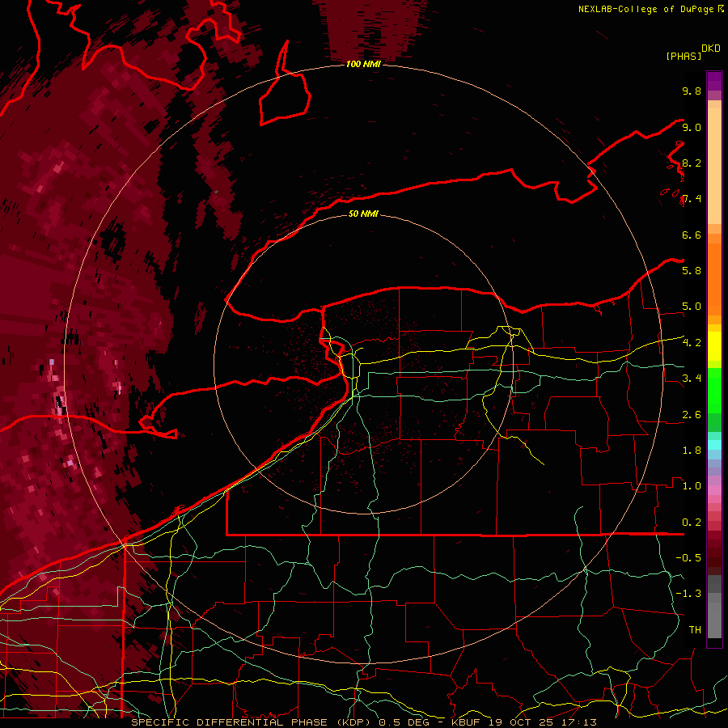Select the 5.0 scale value

click(x=692, y=307)
